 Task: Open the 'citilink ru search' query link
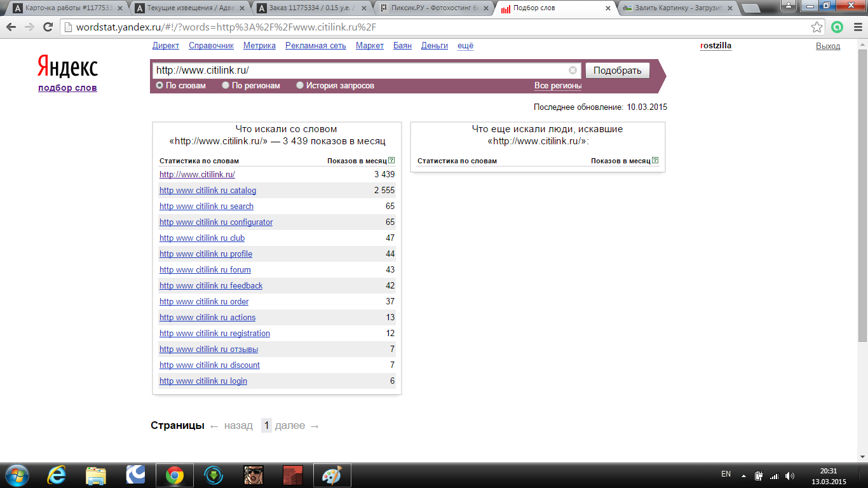coord(207,206)
